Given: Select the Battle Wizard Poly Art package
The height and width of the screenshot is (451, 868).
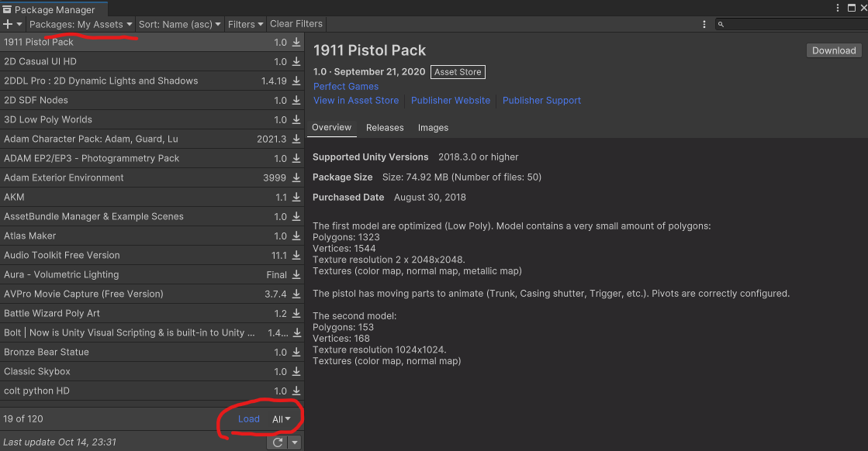Looking at the screenshot, I should (152, 313).
